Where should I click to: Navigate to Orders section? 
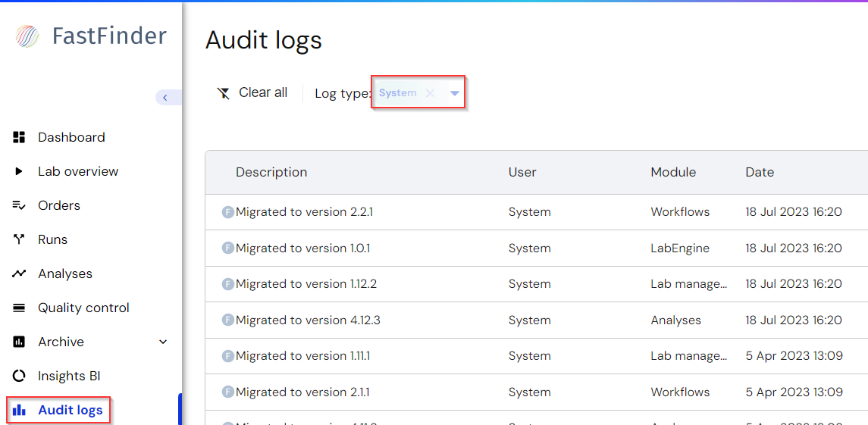[58, 205]
